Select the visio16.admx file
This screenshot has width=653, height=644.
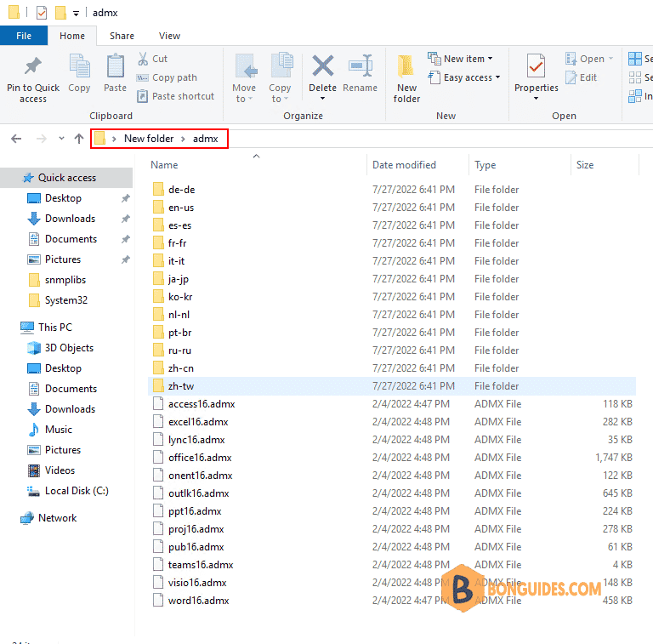coord(391,583)
